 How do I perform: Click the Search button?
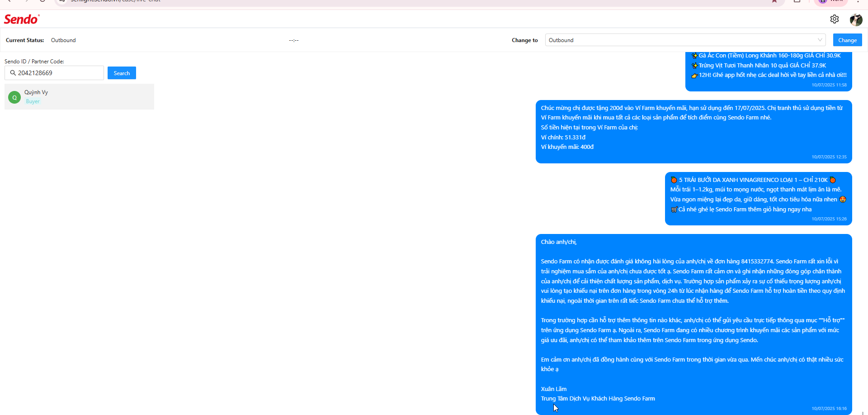[122, 73]
